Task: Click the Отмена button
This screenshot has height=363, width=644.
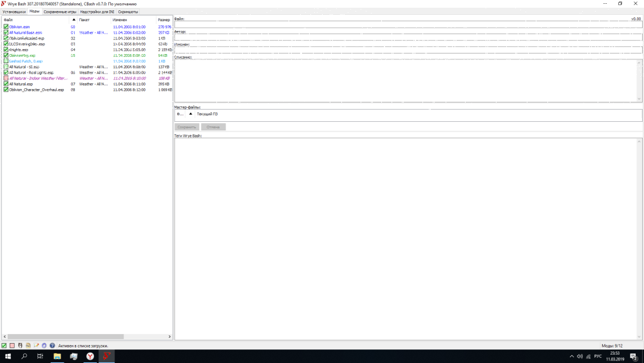Action: pos(213,127)
